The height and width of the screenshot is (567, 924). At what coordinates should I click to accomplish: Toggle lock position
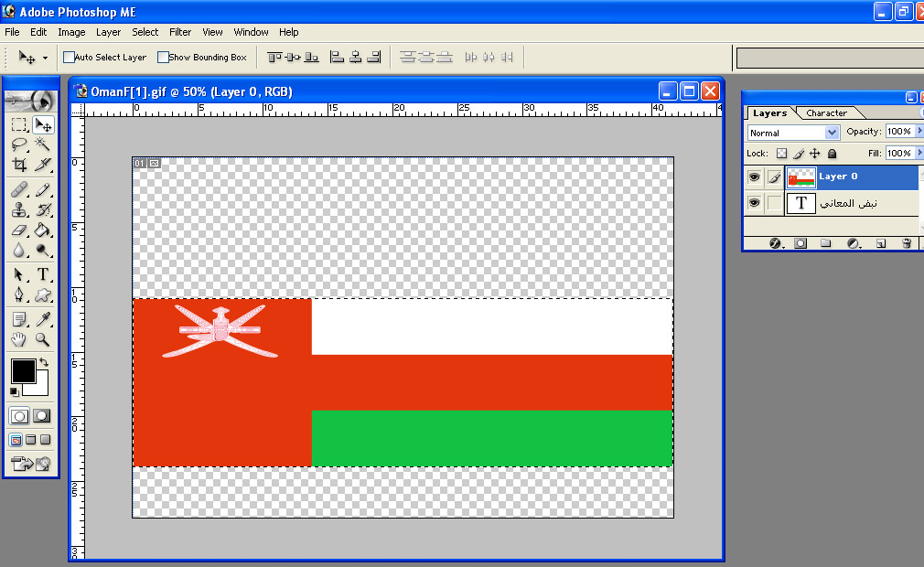(814, 154)
